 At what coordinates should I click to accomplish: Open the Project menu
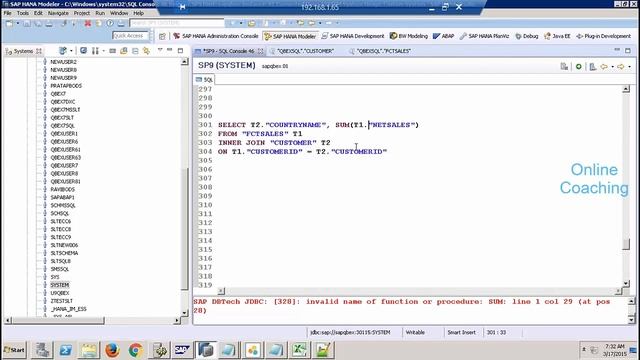(82, 13)
